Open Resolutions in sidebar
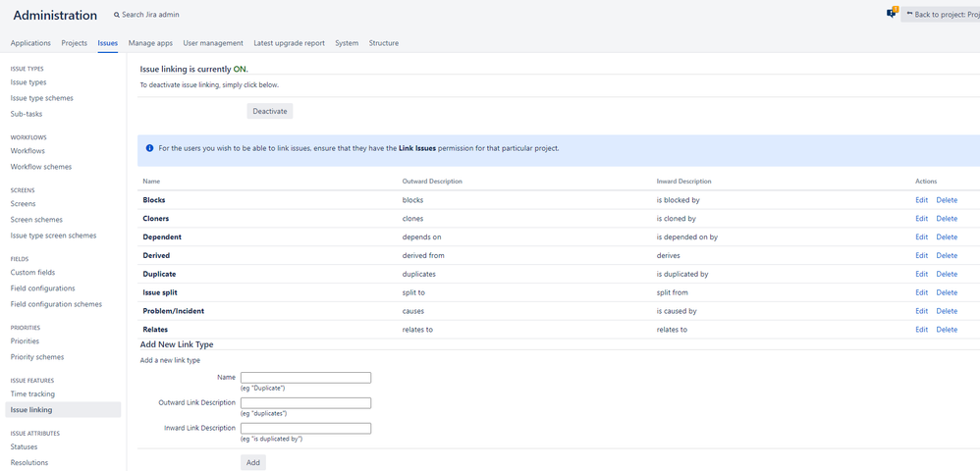 click(29, 463)
